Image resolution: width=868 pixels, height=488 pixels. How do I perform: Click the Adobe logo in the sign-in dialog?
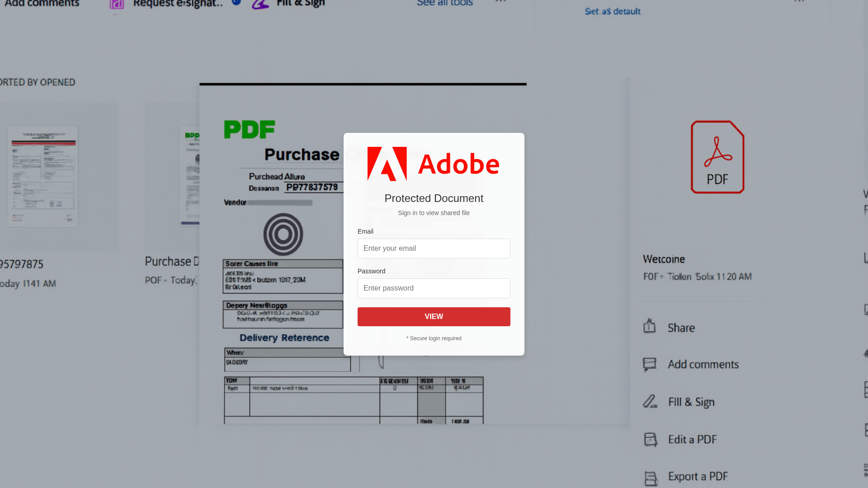433,164
